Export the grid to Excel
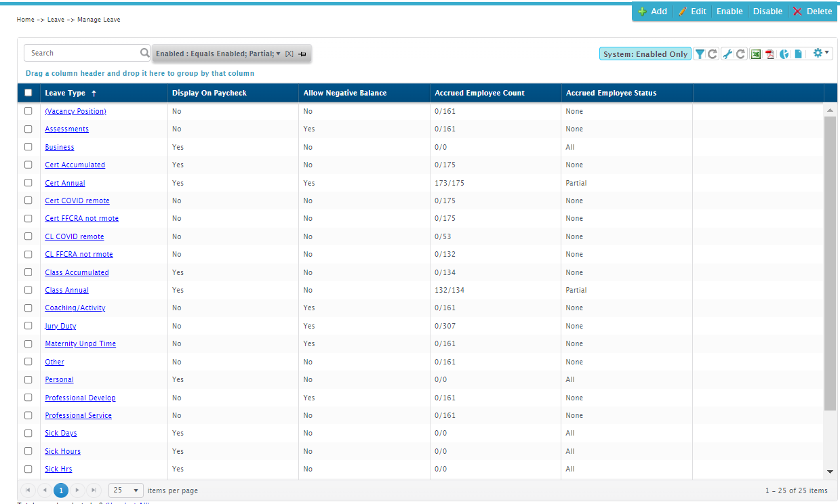This screenshot has height=504, width=840. coord(756,54)
